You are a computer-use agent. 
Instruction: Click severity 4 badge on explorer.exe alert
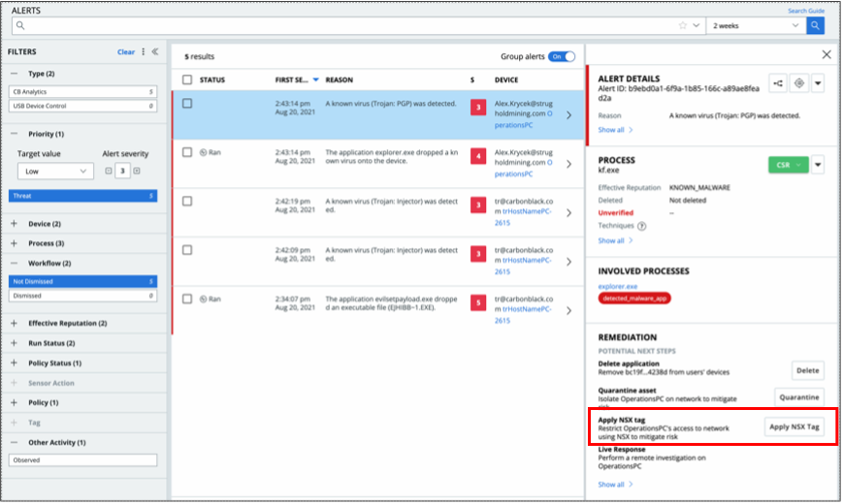478,156
